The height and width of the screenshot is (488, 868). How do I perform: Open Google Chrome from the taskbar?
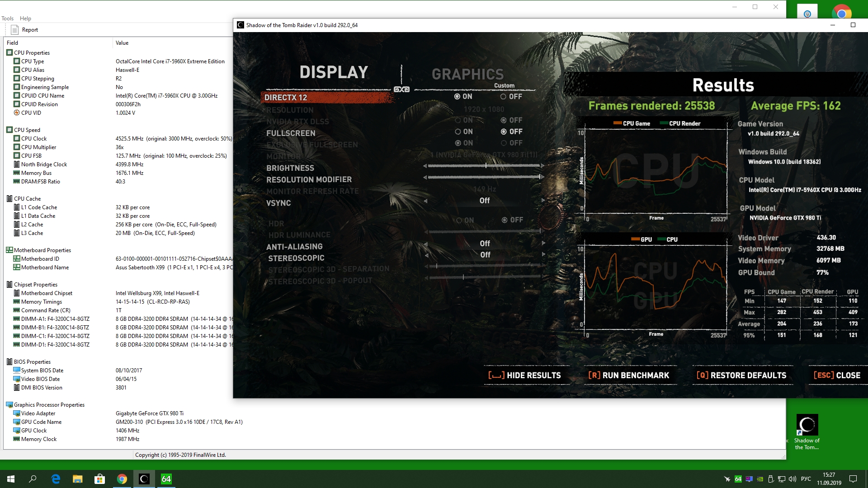click(122, 479)
